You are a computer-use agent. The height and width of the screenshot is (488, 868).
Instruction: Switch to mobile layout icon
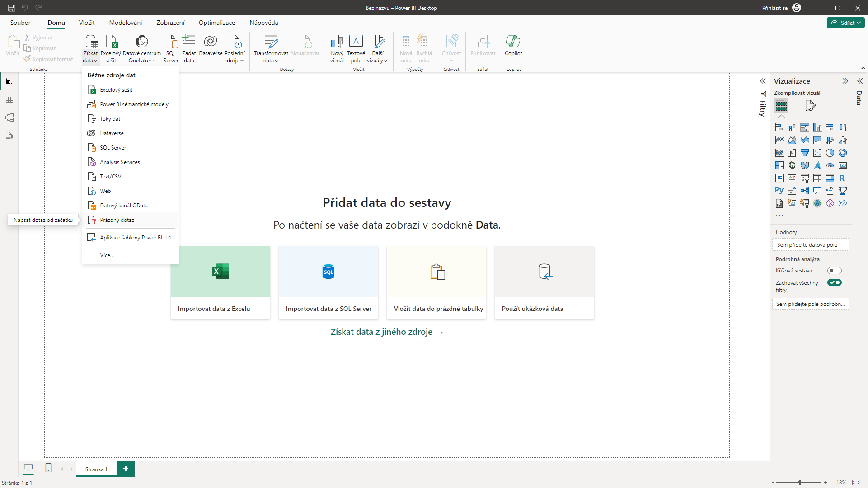tap(48, 468)
